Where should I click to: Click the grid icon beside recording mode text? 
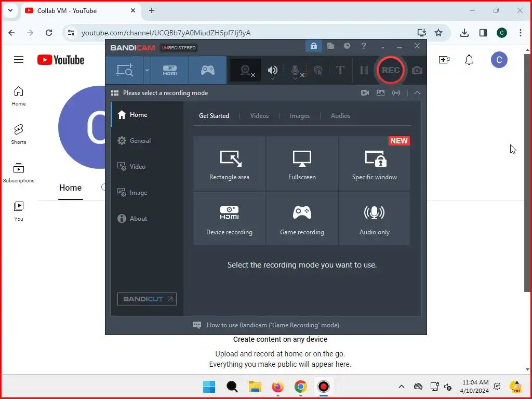tap(115, 93)
